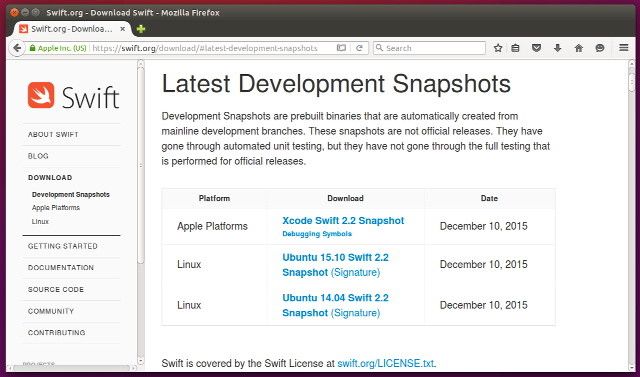Bookmark this page with the star icon
This screenshot has height=377, width=640.
coord(498,48)
